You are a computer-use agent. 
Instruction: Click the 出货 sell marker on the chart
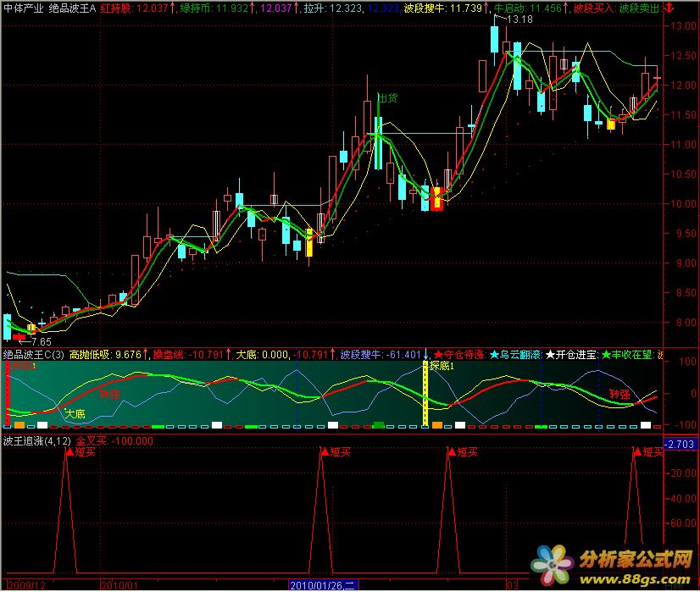[x=387, y=98]
